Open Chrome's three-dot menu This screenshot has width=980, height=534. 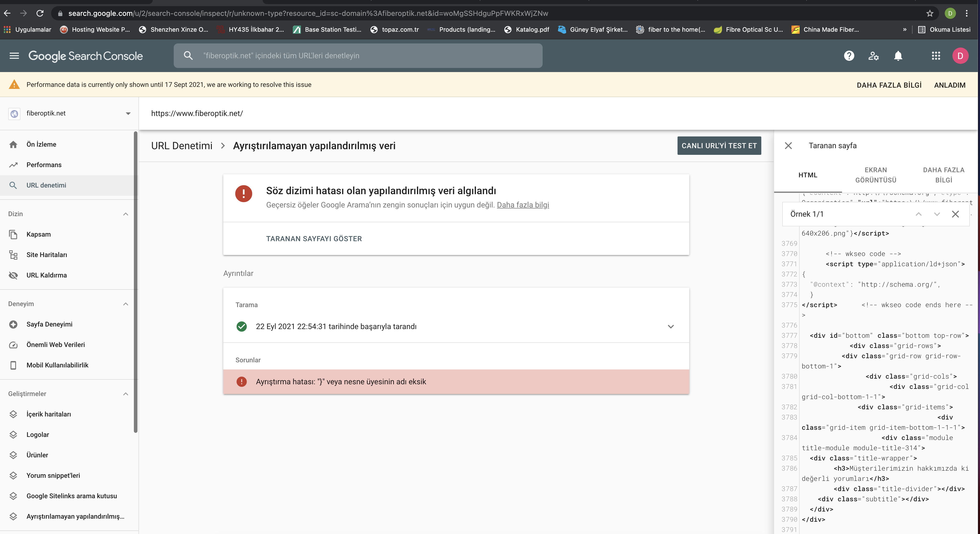[x=966, y=13]
